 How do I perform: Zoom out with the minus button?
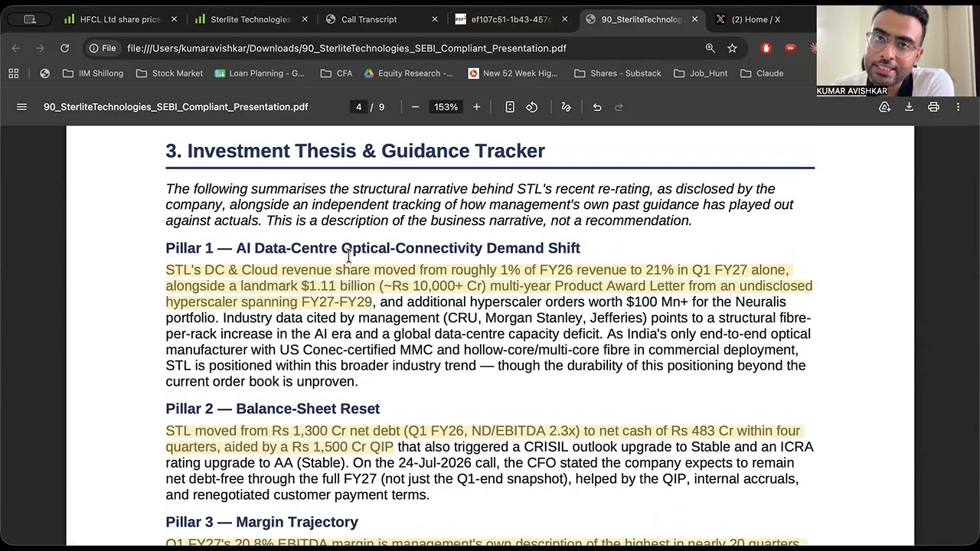tap(415, 107)
